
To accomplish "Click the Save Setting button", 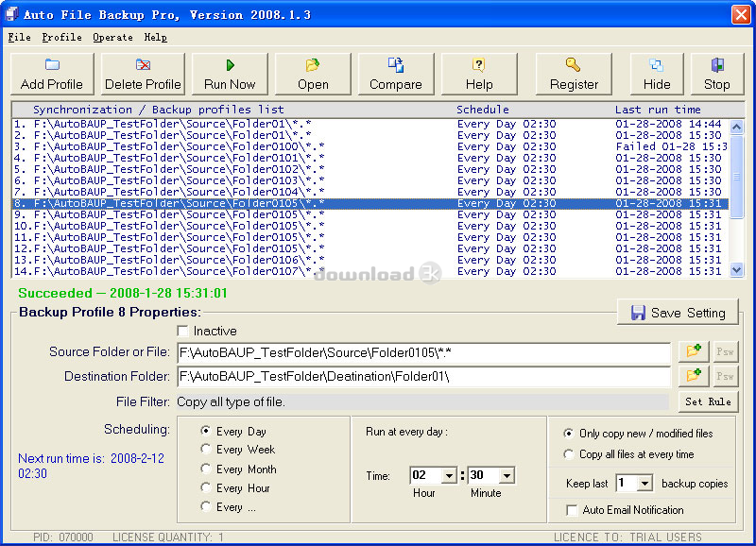I will [x=678, y=313].
